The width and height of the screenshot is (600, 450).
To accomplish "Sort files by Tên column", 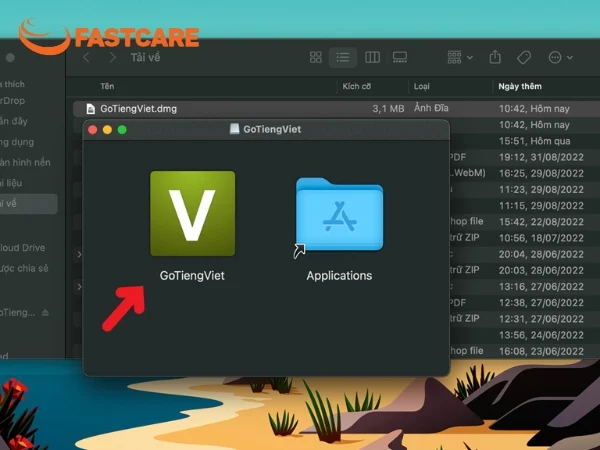I will click(x=107, y=86).
